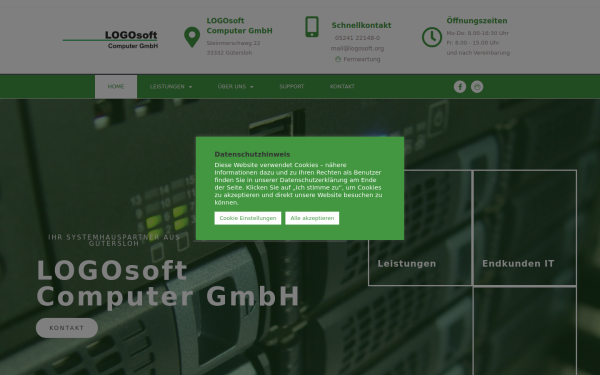Image resolution: width=600 pixels, height=375 pixels.
Task: Open Cookie Einstellungen
Action: coord(248,218)
